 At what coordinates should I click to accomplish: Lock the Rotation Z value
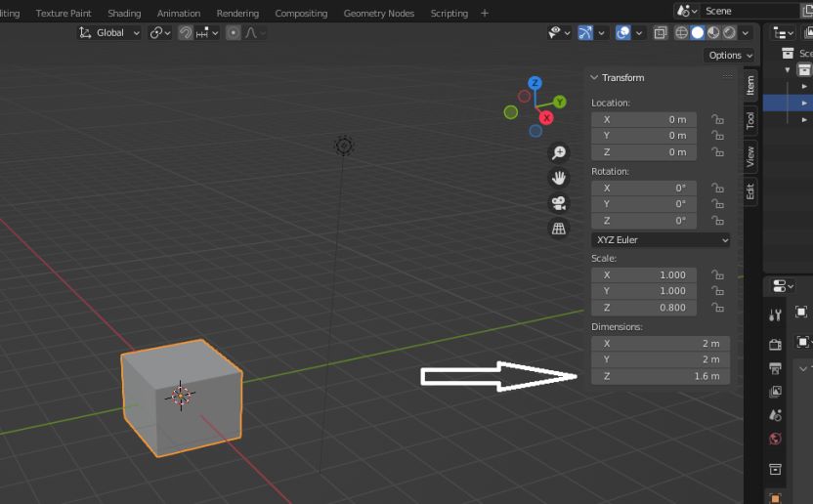[717, 221]
